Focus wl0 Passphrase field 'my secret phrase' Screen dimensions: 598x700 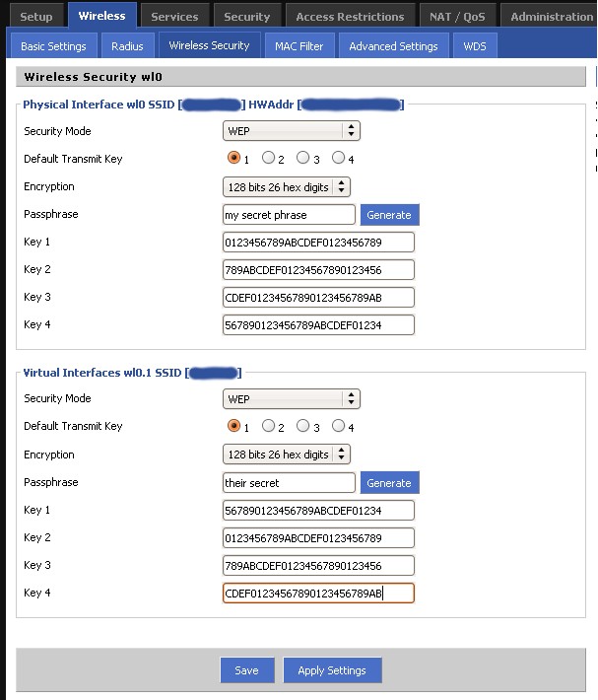tap(289, 215)
